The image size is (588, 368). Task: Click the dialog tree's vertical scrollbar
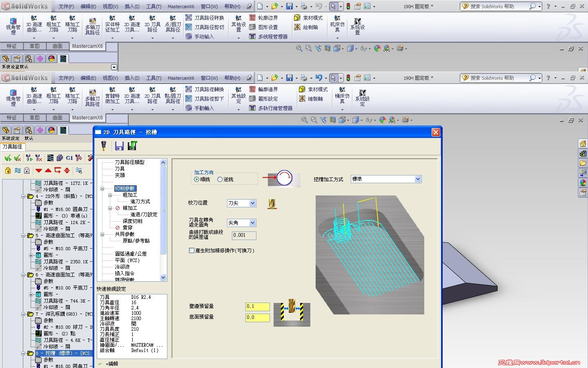pos(163,220)
